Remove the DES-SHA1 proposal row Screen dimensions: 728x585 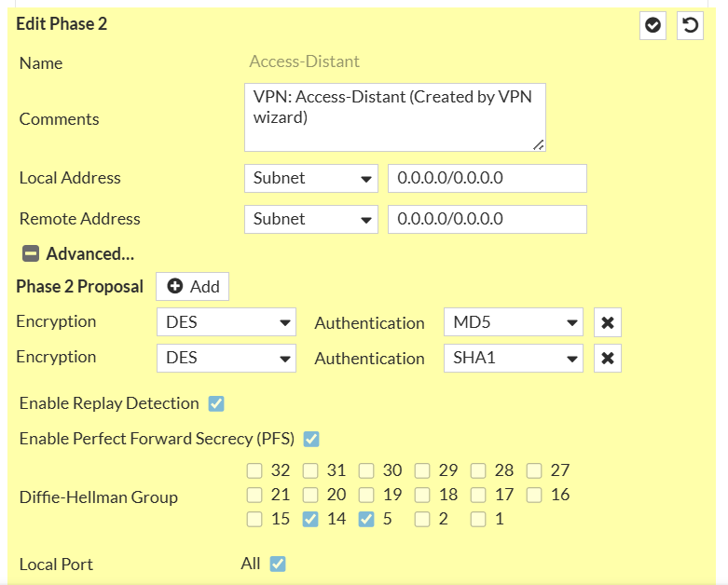[608, 358]
